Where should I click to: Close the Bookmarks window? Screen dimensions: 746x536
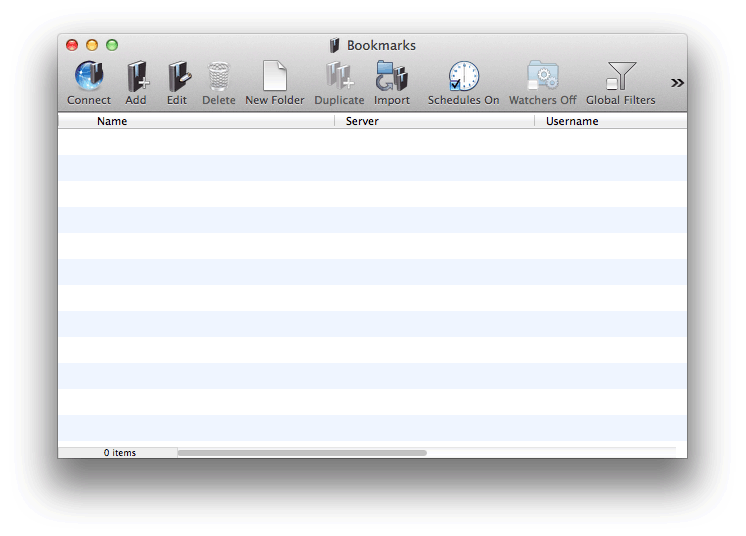[72, 45]
